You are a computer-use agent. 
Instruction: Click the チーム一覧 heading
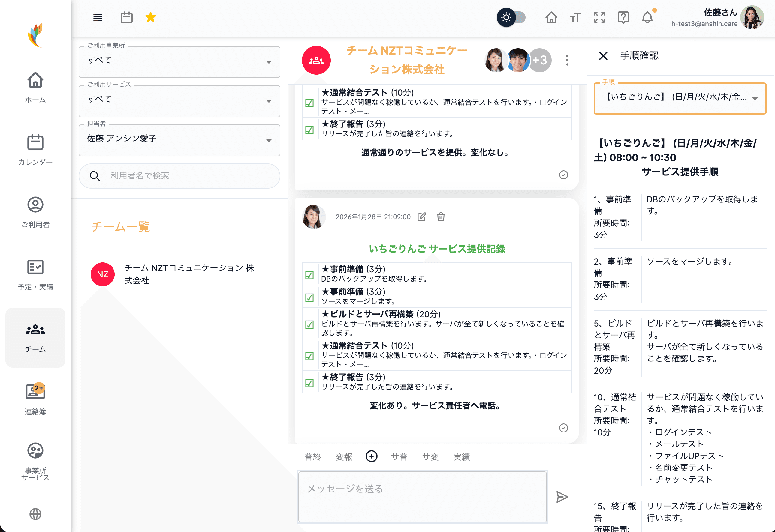point(120,226)
